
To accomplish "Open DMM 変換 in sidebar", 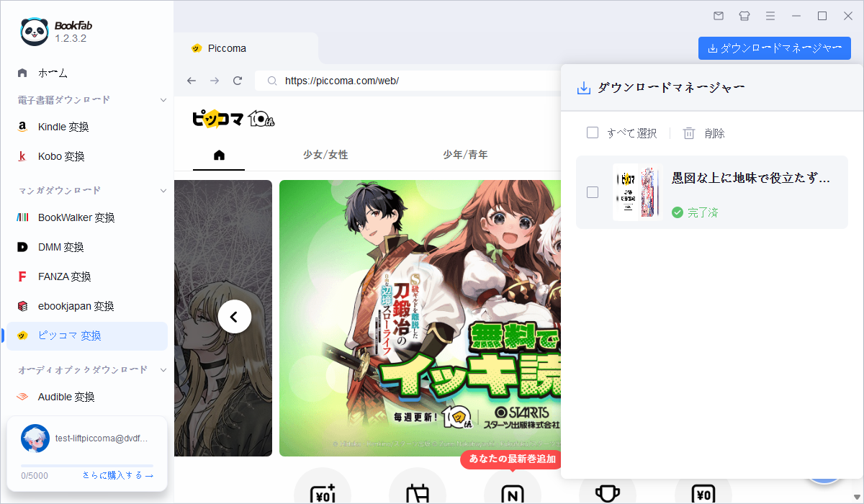I will coord(86,247).
